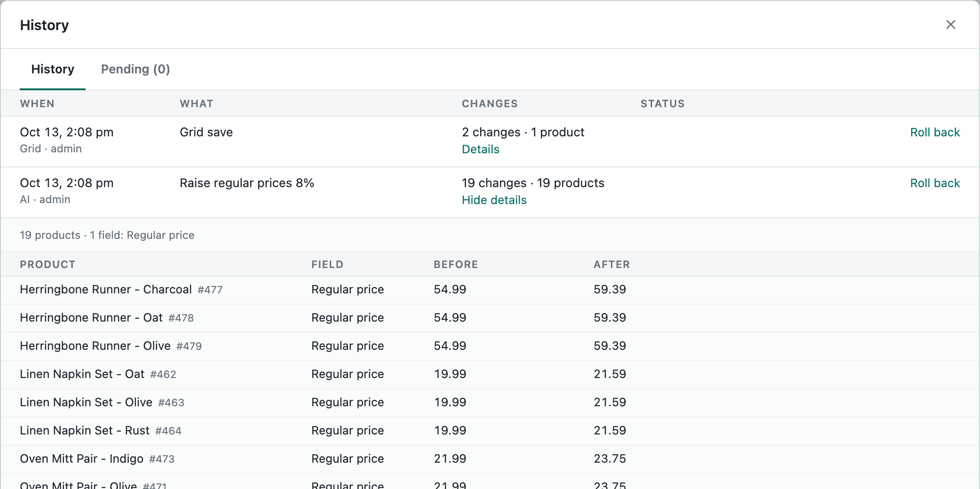Switch to the Pending (0) tab
The height and width of the screenshot is (489, 980).
pos(135,69)
